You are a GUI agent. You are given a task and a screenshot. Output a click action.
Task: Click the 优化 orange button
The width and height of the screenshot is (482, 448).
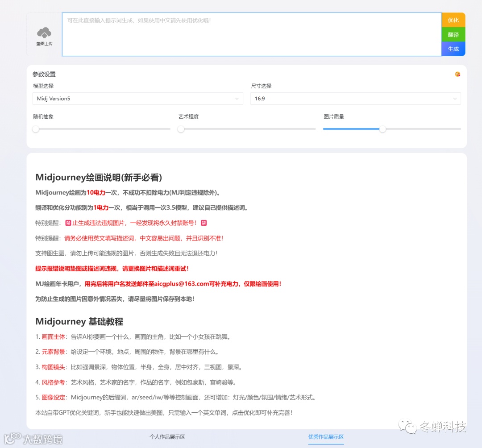point(453,20)
